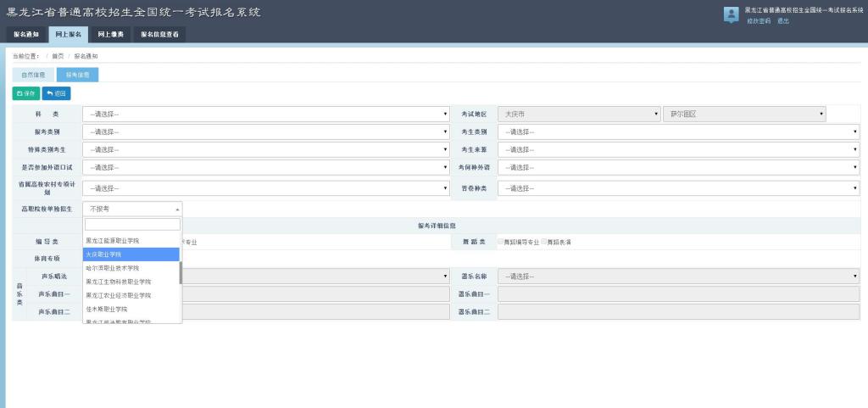Open the 器乐名称 dropdown

click(678, 276)
